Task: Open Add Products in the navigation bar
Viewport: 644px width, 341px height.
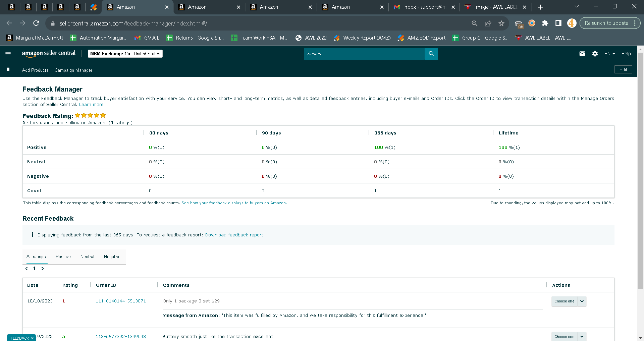Action: click(35, 70)
